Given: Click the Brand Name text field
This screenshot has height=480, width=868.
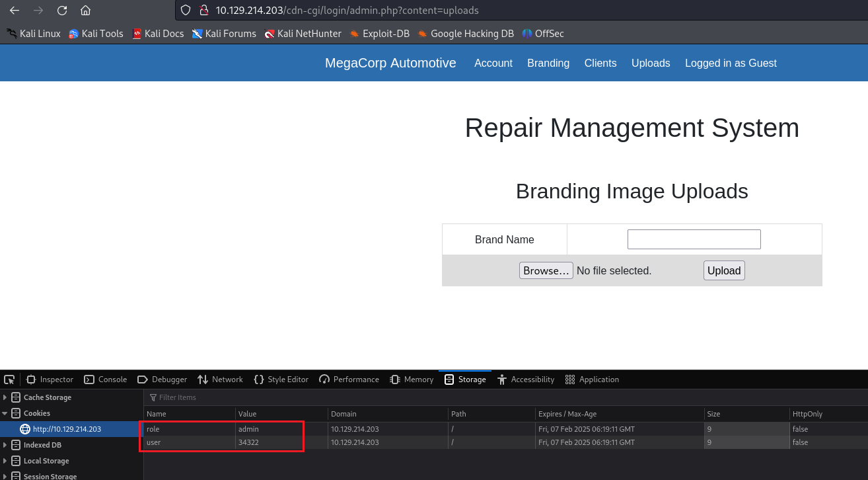Looking at the screenshot, I should 694,239.
